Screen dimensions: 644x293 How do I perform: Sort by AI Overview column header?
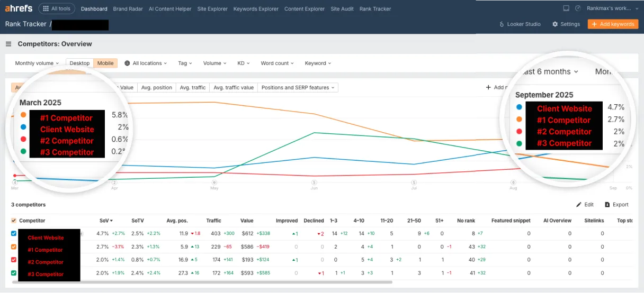557,221
